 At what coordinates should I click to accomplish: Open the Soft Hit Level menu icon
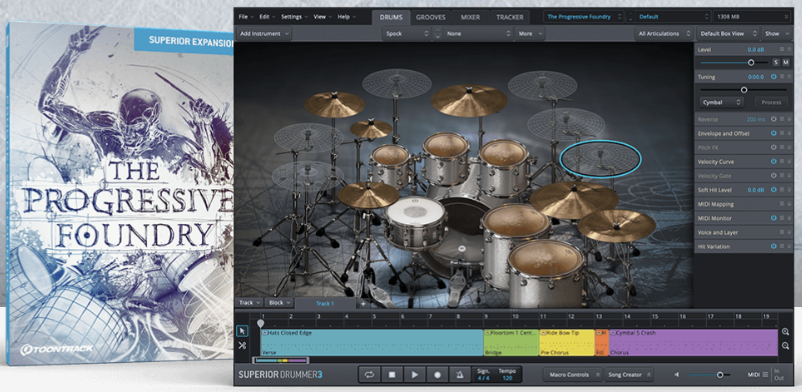(x=782, y=190)
